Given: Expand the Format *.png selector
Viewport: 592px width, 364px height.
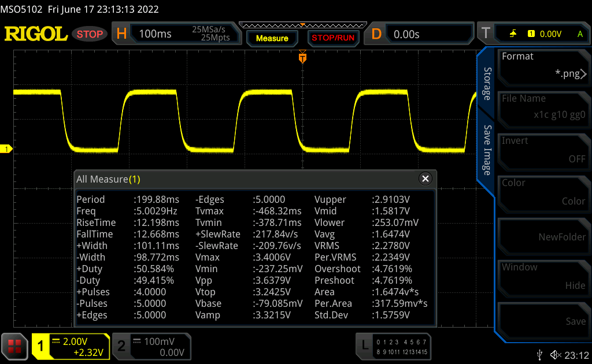Looking at the screenshot, I should 543,65.
